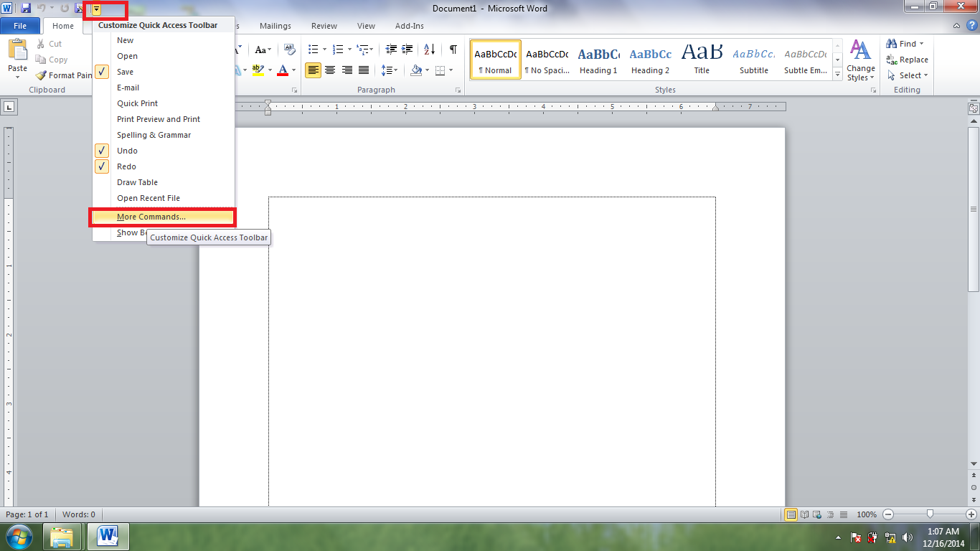The image size is (980, 551).
Task: Toggle Show/Hide paragraph marks
Action: point(453,50)
